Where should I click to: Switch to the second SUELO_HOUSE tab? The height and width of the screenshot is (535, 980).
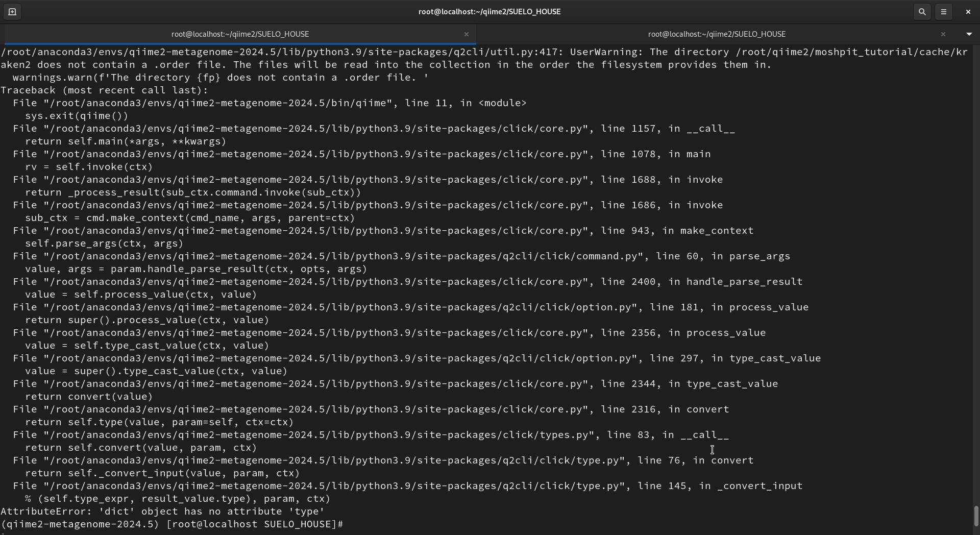point(716,34)
